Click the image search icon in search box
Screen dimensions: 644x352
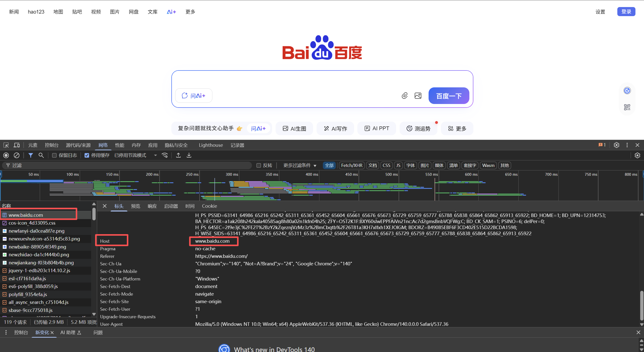418,96
